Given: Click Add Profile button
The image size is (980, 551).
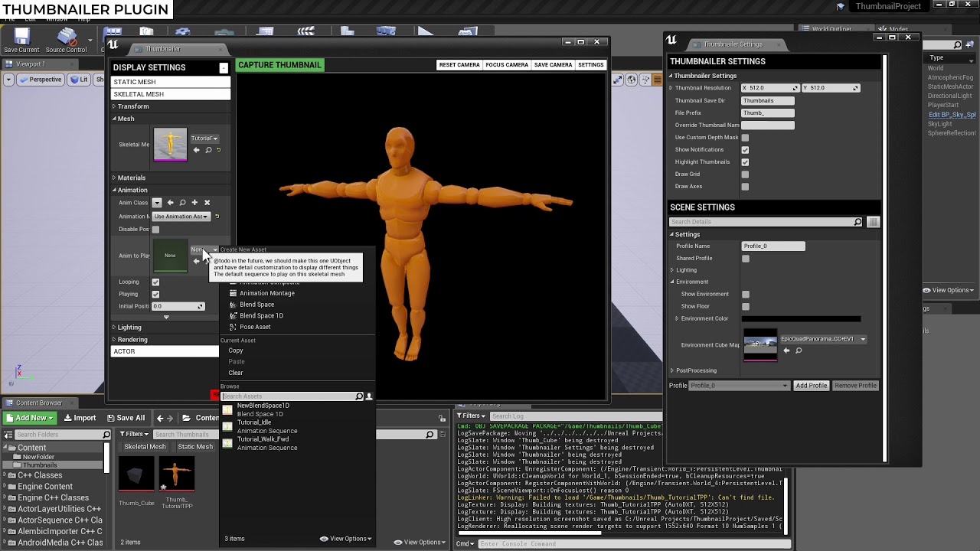Looking at the screenshot, I should 811,386.
